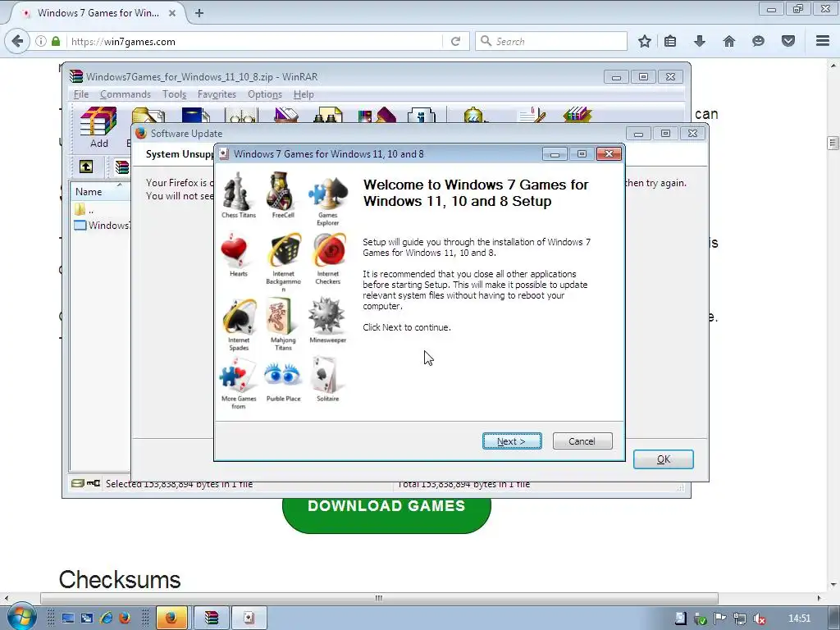Bookmark this page with the star icon
The width and height of the screenshot is (840, 630).
(645, 41)
